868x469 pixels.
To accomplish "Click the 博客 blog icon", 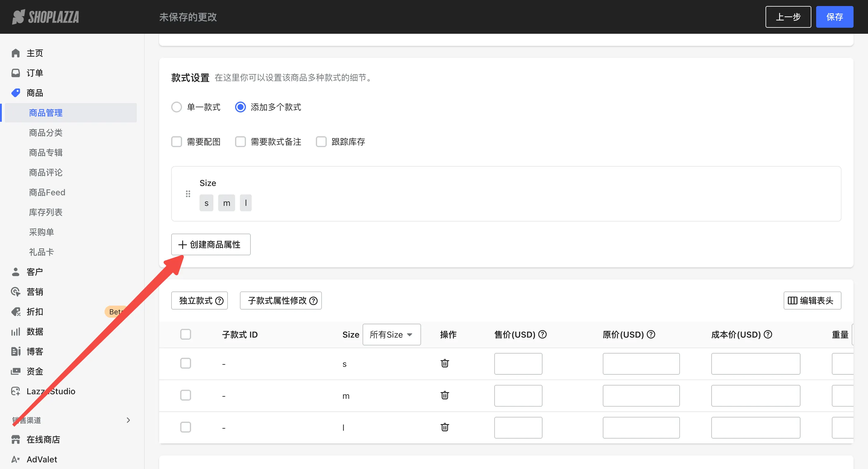I will point(15,351).
